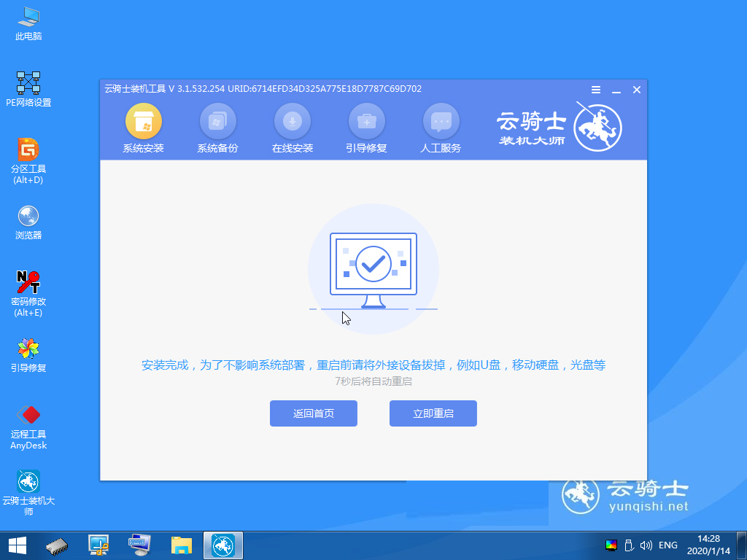Launch 远程工具 AnyDesk desktop icon
This screenshot has height=560, width=747.
click(x=28, y=427)
